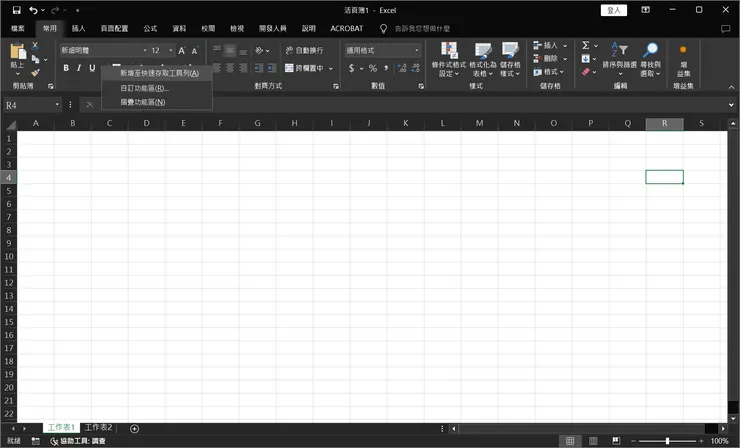The height and width of the screenshot is (448, 740).
Task: Click the Conditional Formatting icon
Action: (449, 50)
